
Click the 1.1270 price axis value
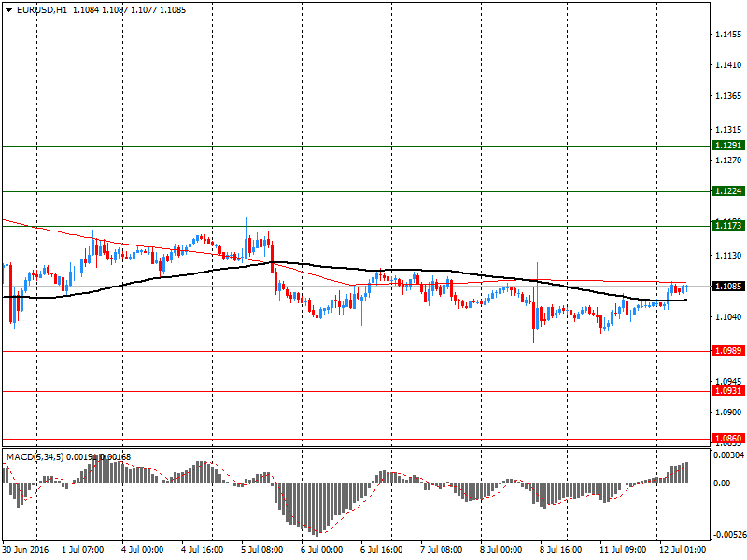(728, 161)
